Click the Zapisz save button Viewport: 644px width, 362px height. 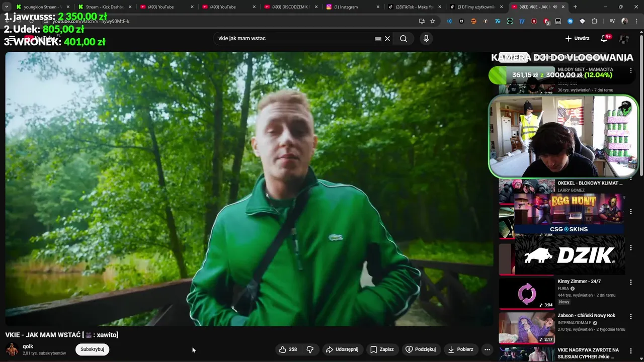[x=382, y=349]
